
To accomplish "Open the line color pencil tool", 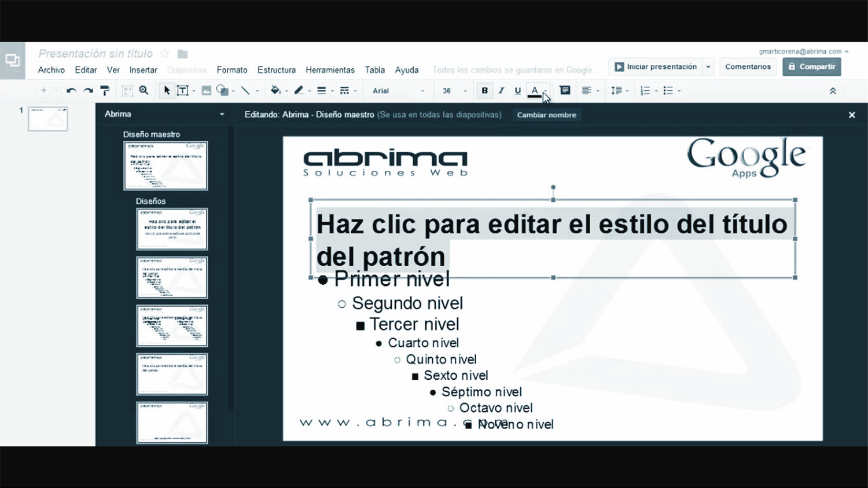I will point(299,90).
